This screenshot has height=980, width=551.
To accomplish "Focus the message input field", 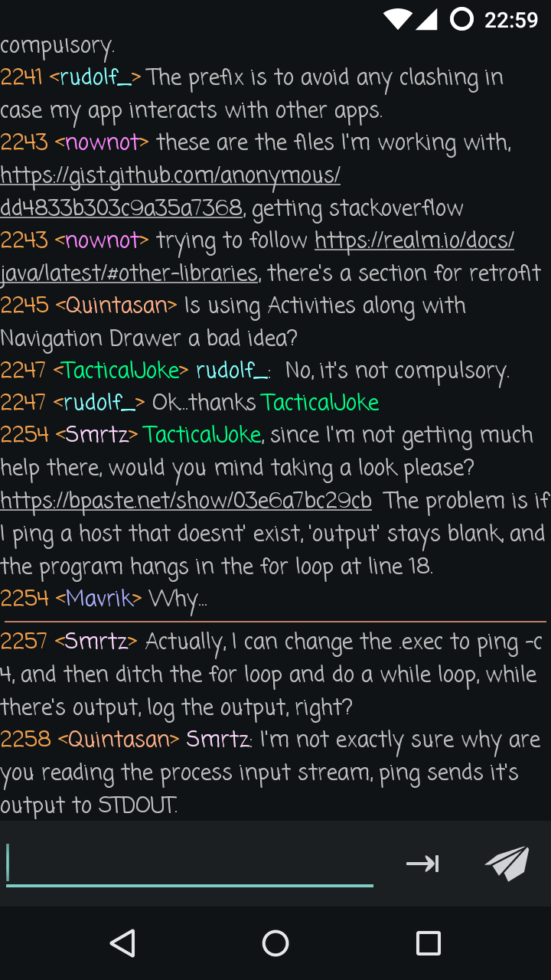I will pyautogui.click(x=190, y=864).
